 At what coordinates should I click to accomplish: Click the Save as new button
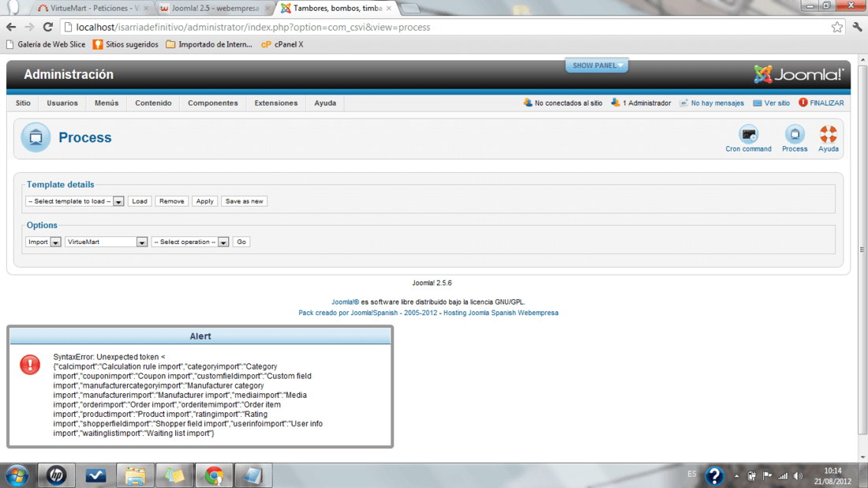(244, 201)
